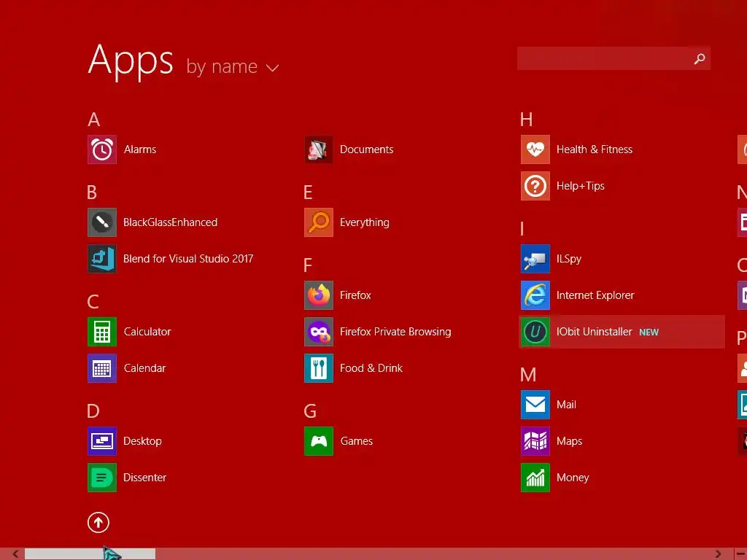747x560 pixels.
Task: Open the purple Calendar icon
Action: pyautogui.click(x=102, y=368)
